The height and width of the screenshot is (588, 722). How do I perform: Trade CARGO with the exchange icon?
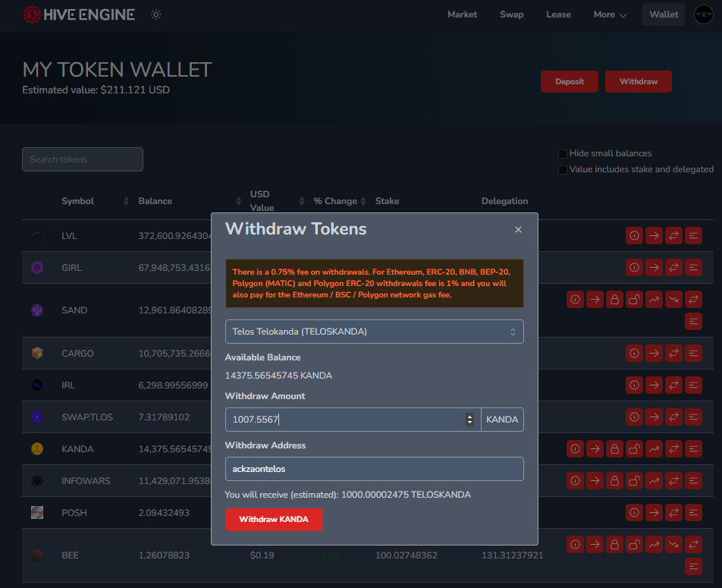click(x=673, y=354)
